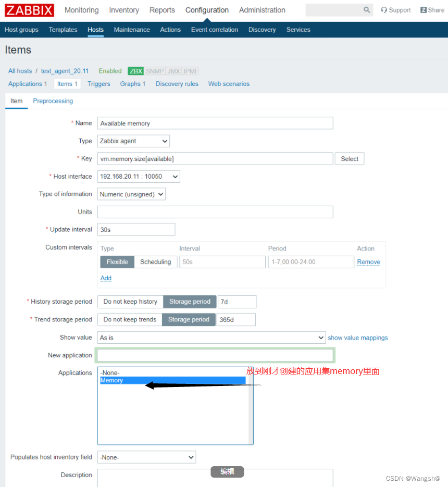Image resolution: width=448 pixels, height=487 pixels.
Task: Open Populates host inventory field dropdown
Action: coord(146,457)
